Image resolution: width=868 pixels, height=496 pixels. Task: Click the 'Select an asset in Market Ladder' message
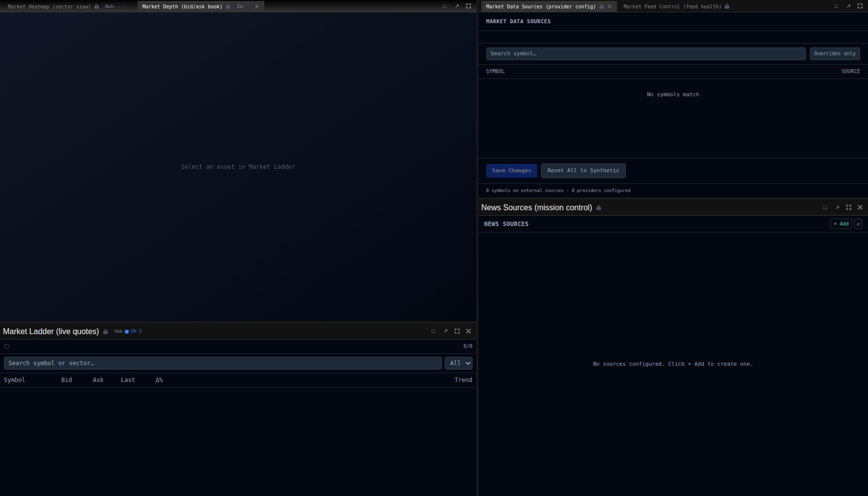click(x=238, y=167)
